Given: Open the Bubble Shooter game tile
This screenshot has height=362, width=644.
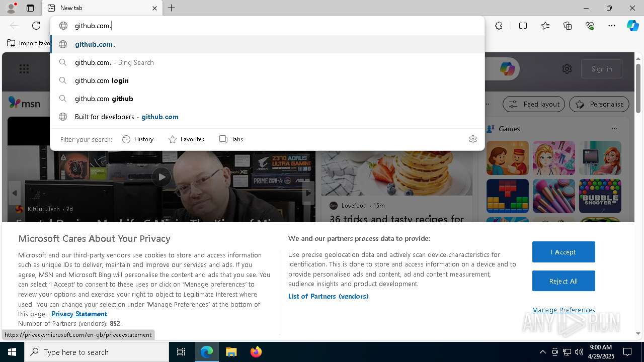Looking at the screenshot, I should pyautogui.click(x=600, y=196).
